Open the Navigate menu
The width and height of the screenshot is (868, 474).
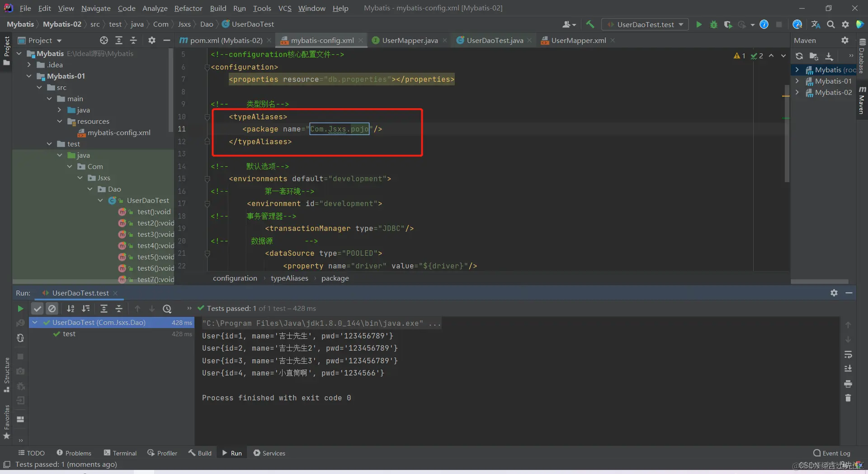point(96,8)
